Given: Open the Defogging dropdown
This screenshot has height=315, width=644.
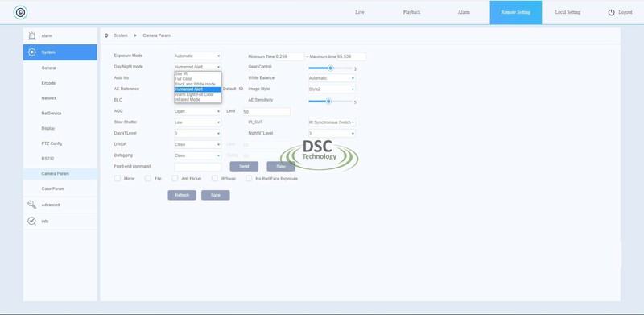Looking at the screenshot, I should pyautogui.click(x=197, y=155).
